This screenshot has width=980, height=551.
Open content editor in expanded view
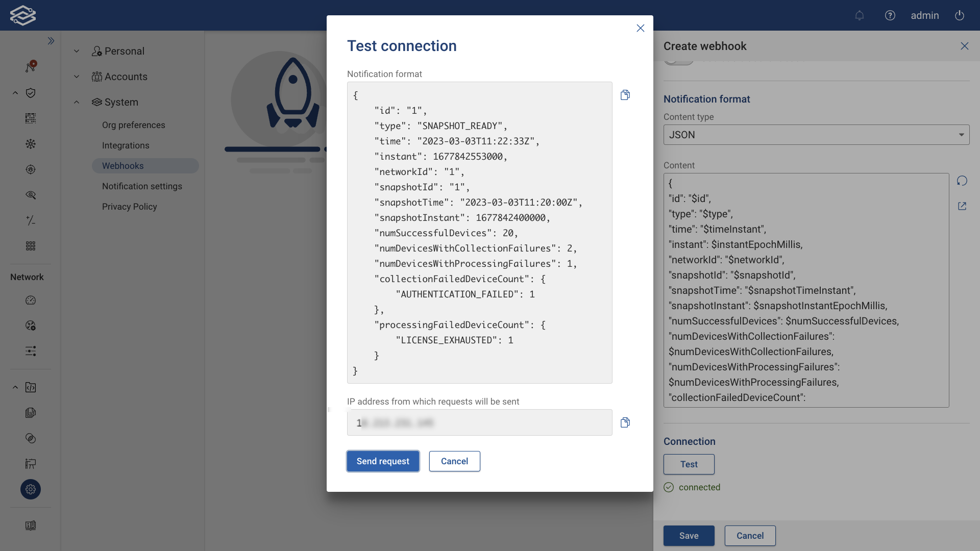(x=963, y=206)
